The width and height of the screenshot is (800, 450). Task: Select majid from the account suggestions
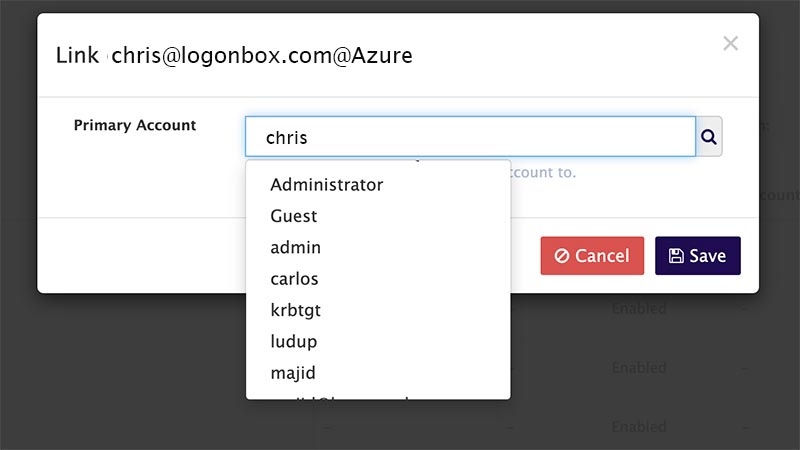click(x=293, y=373)
